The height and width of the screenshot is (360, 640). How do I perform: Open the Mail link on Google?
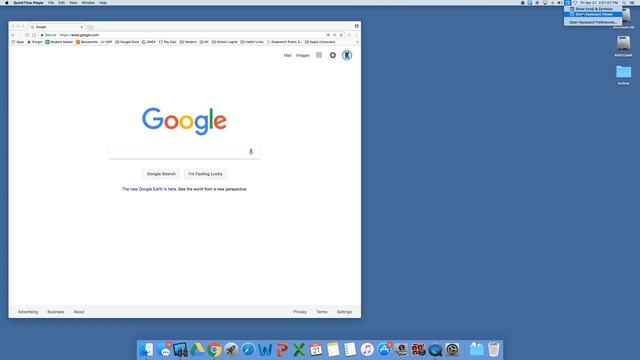[288, 56]
